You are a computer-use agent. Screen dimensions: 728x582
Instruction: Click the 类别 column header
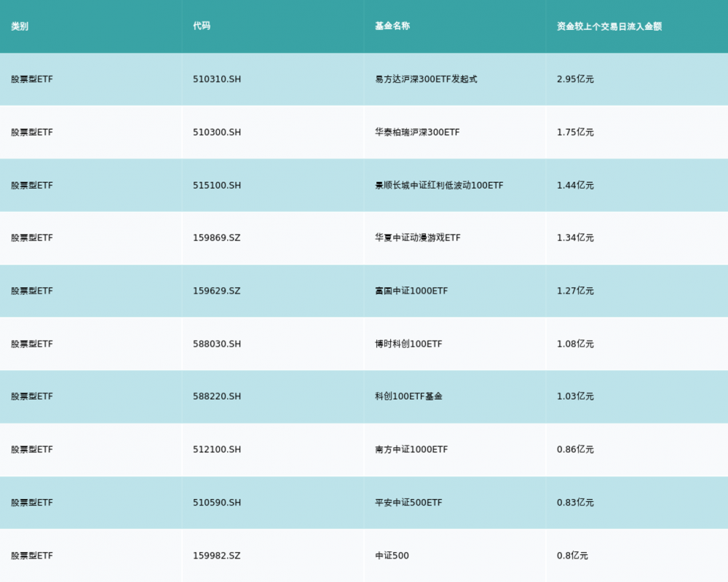pyautogui.click(x=20, y=26)
